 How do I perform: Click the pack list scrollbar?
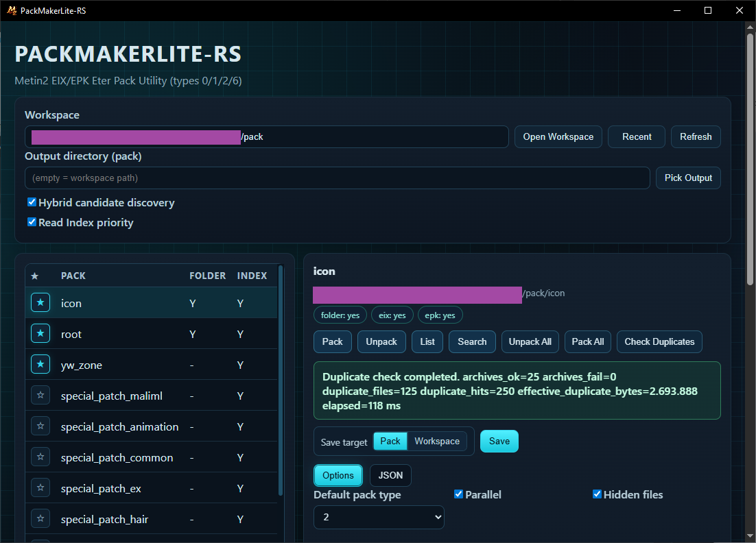(281, 381)
